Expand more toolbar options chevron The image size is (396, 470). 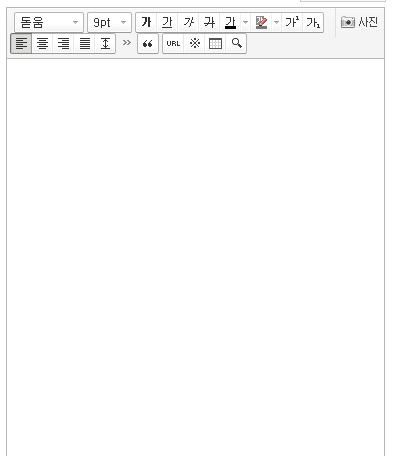click(x=126, y=43)
